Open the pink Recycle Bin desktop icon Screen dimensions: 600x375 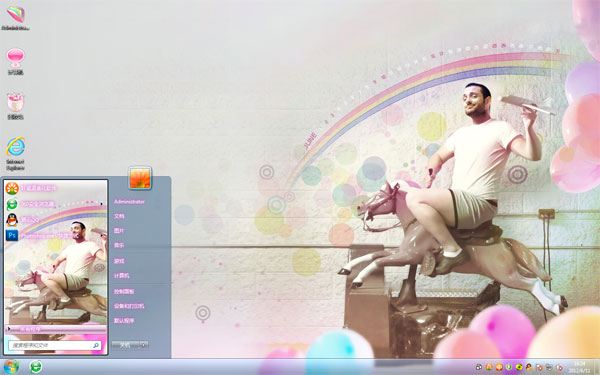tap(15, 106)
